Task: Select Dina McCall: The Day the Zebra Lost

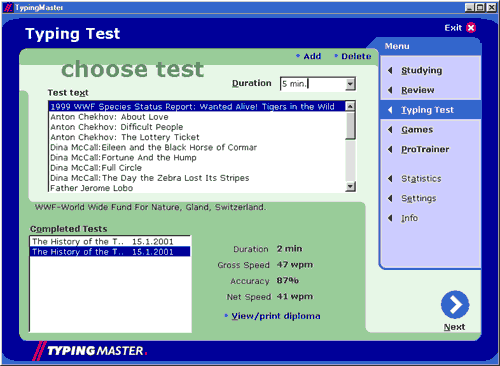Action: [197, 178]
